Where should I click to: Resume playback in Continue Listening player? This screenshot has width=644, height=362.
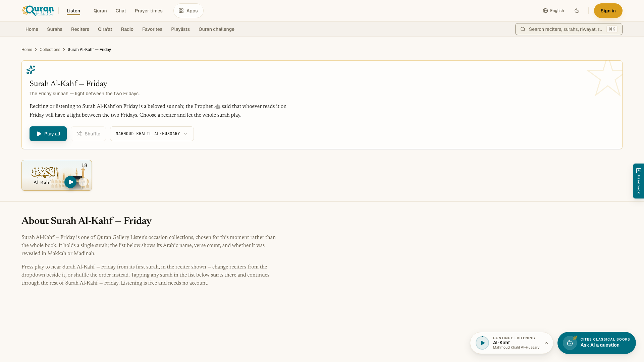[x=482, y=343]
